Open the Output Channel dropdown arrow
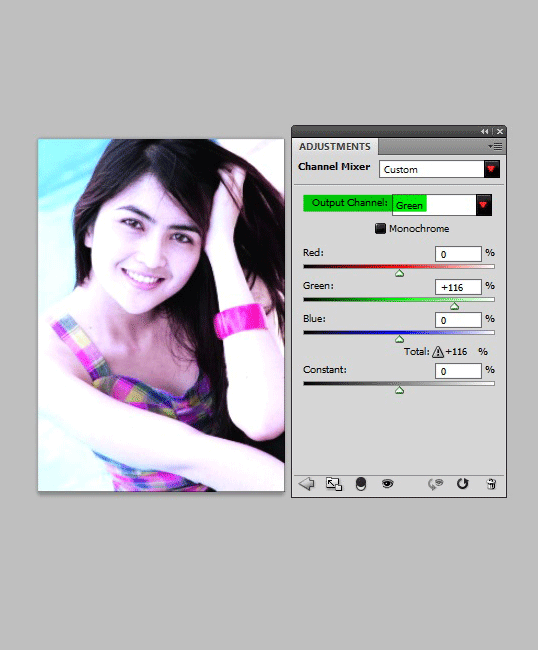The width and height of the screenshot is (538, 650). coord(483,205)
